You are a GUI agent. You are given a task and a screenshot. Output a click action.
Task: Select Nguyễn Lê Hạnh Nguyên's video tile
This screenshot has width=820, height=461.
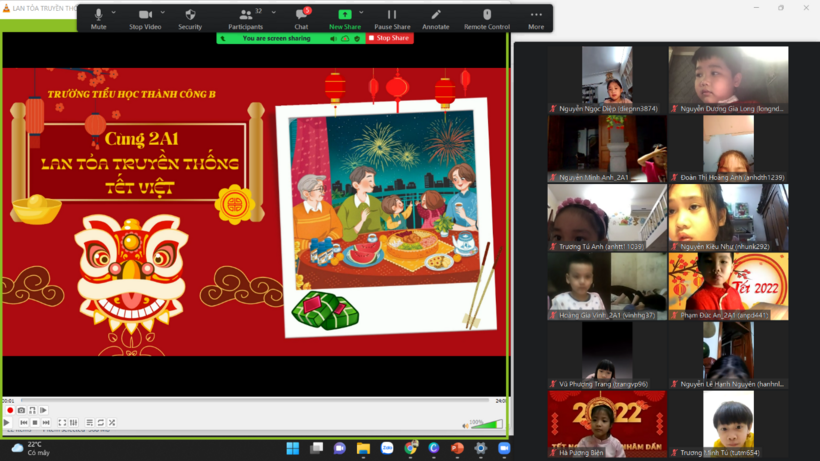(x=728, y=355)
